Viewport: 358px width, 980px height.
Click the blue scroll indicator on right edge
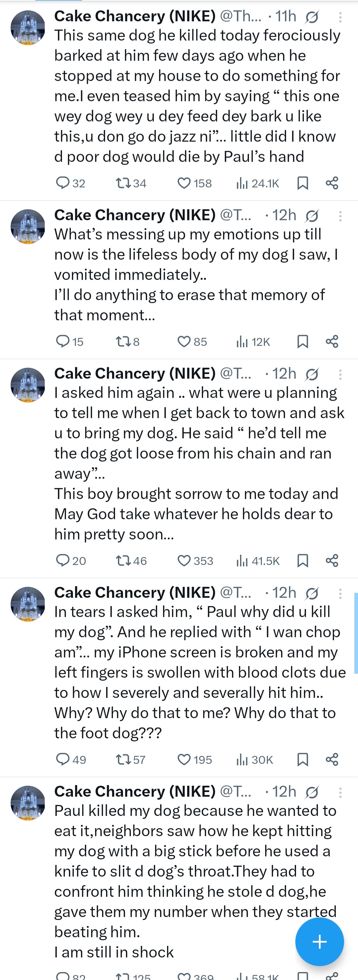(x=356, y=634)
